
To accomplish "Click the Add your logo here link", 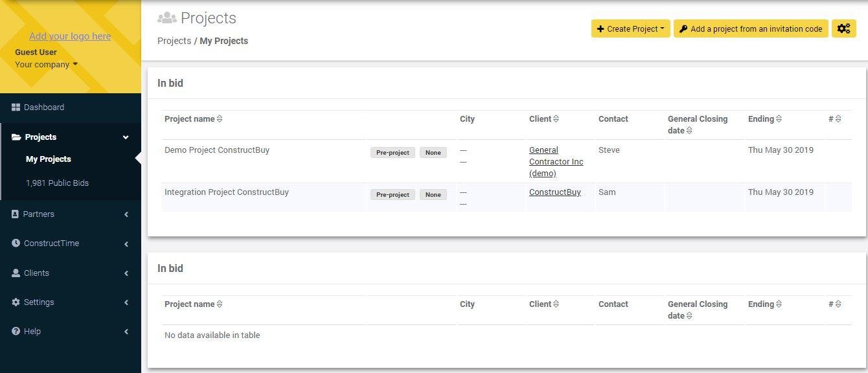I will pos(70,36).
